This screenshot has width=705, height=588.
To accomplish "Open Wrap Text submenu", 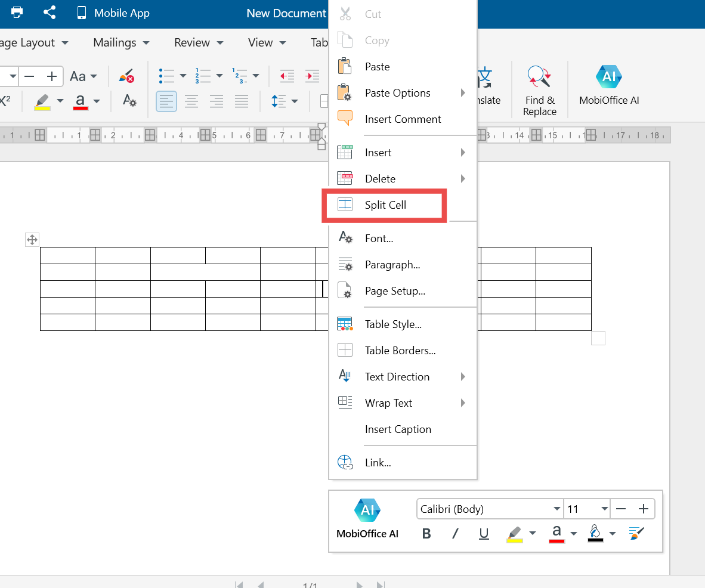I will [x=403, y=403].
